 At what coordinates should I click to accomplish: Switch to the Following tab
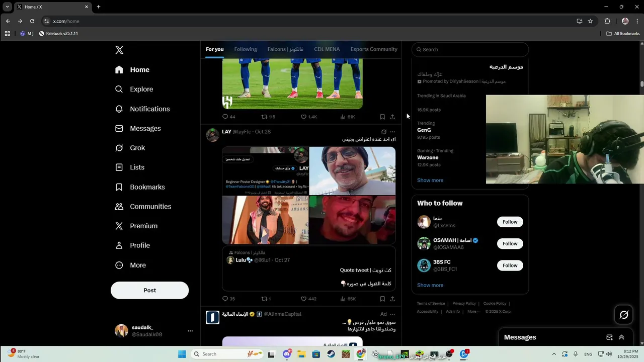[x=246, y=49]
